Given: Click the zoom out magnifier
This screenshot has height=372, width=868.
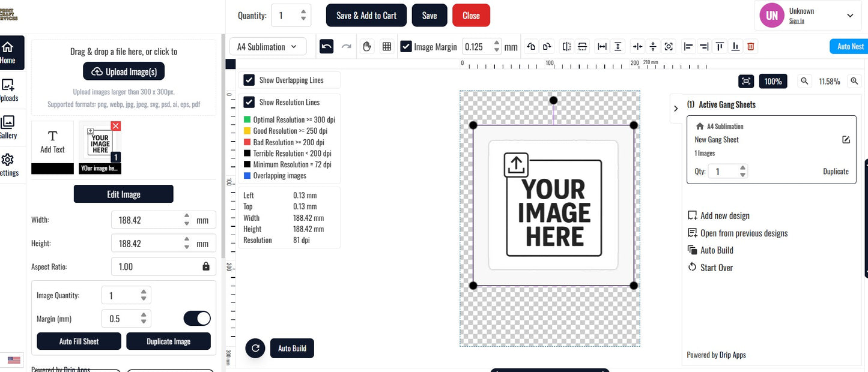Looking at the screenshot, I should (x=805, y=81).
